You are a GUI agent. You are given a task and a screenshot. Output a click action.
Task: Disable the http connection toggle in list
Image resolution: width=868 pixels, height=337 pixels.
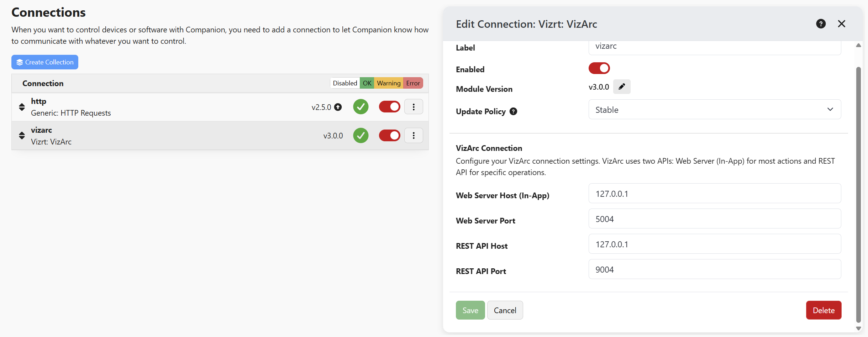pos(389,107)
